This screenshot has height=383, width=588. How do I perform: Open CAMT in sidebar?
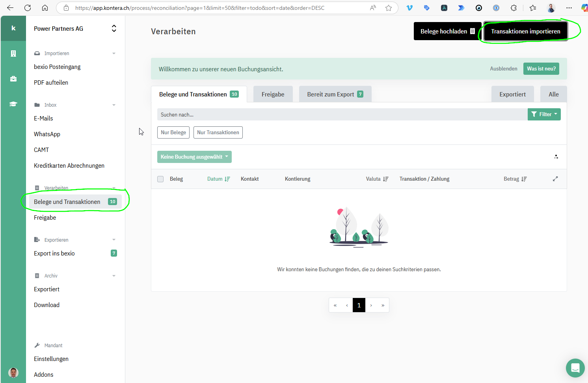pyautogui.click(x=41, y=150)
